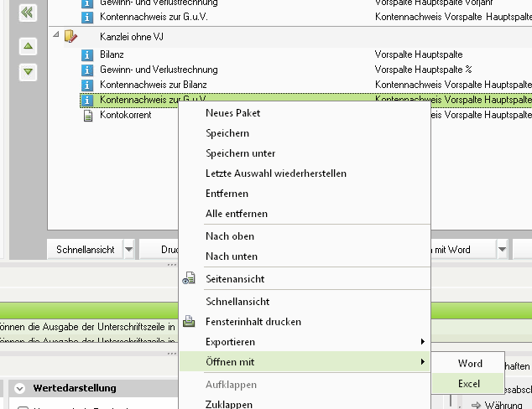The height and width of the screenshot is (409, 532).
Task: Click the Kanzlei ohne VJ folder icon
Action: point(70,36)
